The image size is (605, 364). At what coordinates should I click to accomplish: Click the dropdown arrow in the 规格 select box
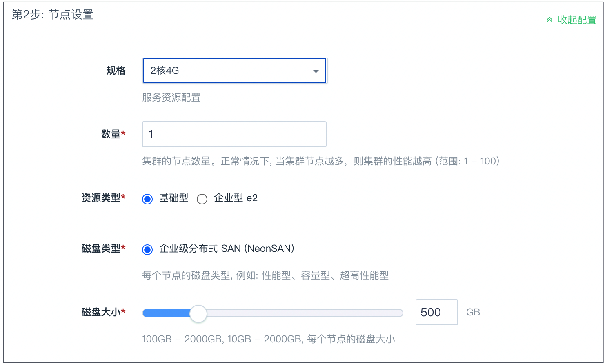pos(316,71)
